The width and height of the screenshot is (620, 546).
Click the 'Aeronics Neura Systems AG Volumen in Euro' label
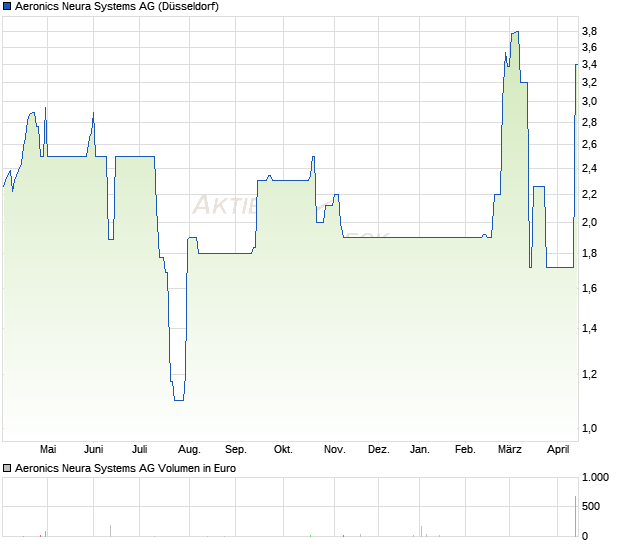(125, 468)
